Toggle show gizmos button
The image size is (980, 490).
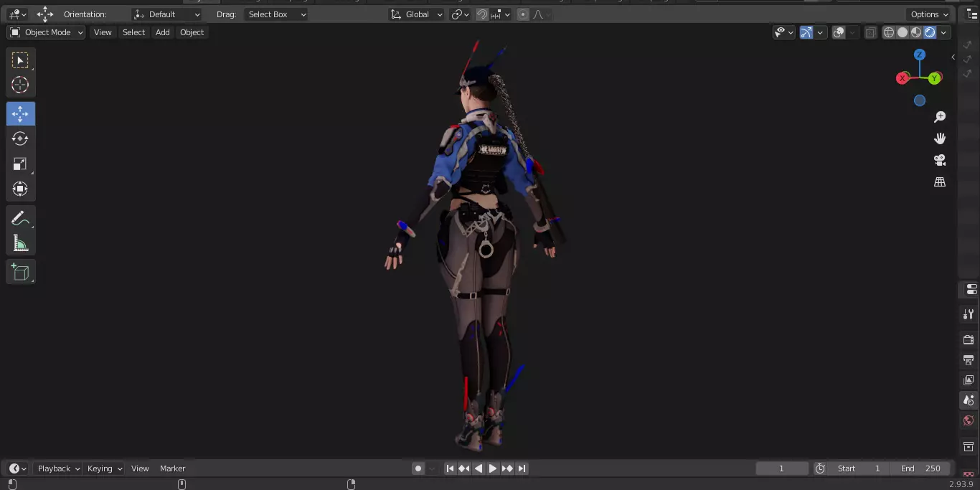tap(806, 32)
